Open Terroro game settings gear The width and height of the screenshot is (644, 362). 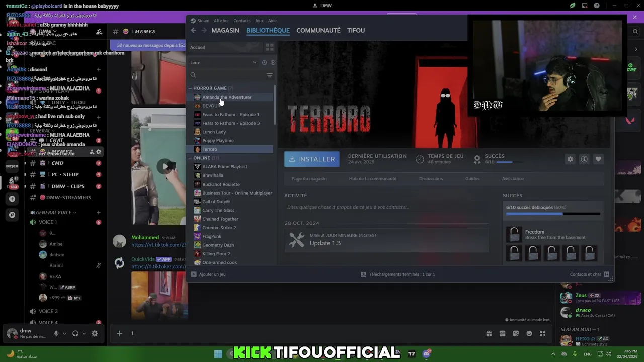click(570, 159)
